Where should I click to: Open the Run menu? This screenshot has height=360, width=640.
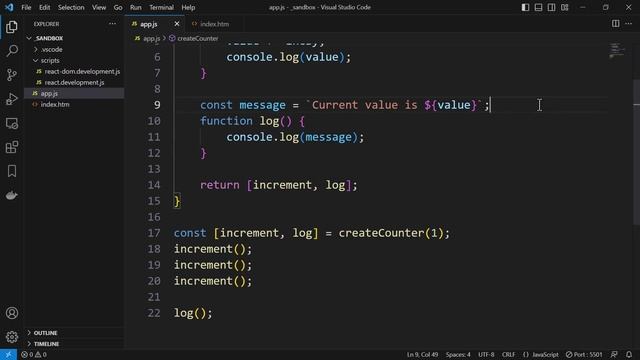[136, 7]
